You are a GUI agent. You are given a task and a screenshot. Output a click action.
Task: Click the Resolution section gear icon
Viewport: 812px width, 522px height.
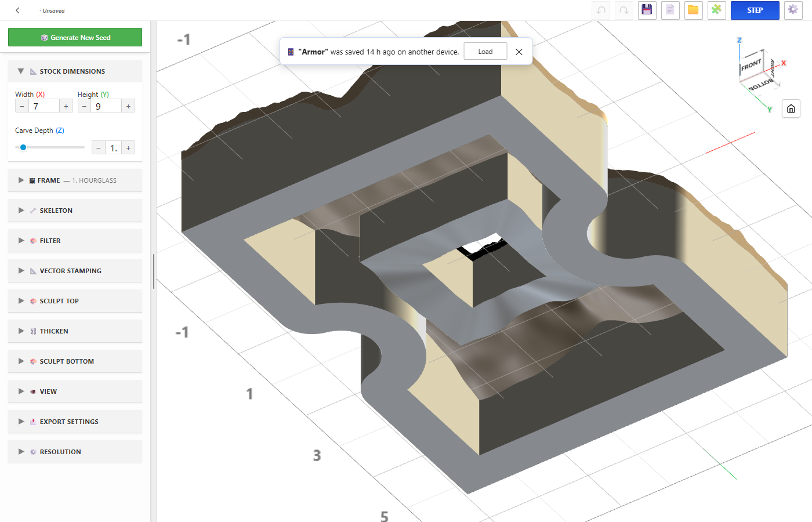click(x=33, y=452)
